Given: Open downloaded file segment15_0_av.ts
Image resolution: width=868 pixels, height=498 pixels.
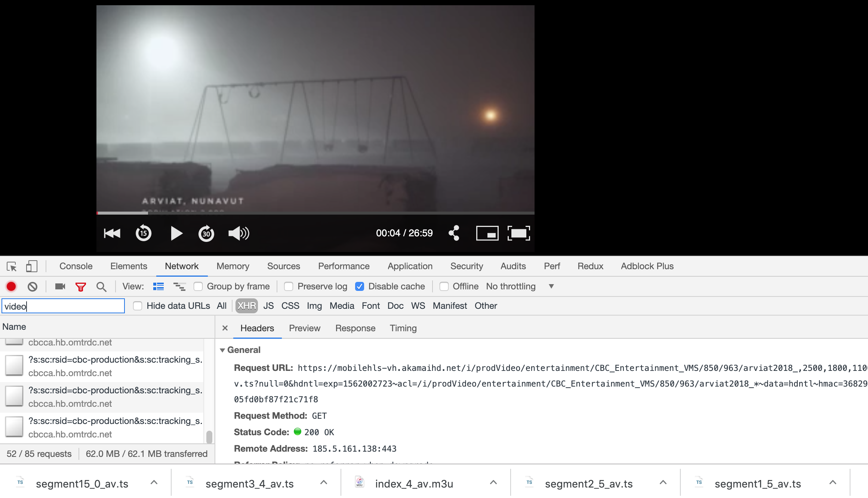Looking at the screenshot, I should coord(82,484).
